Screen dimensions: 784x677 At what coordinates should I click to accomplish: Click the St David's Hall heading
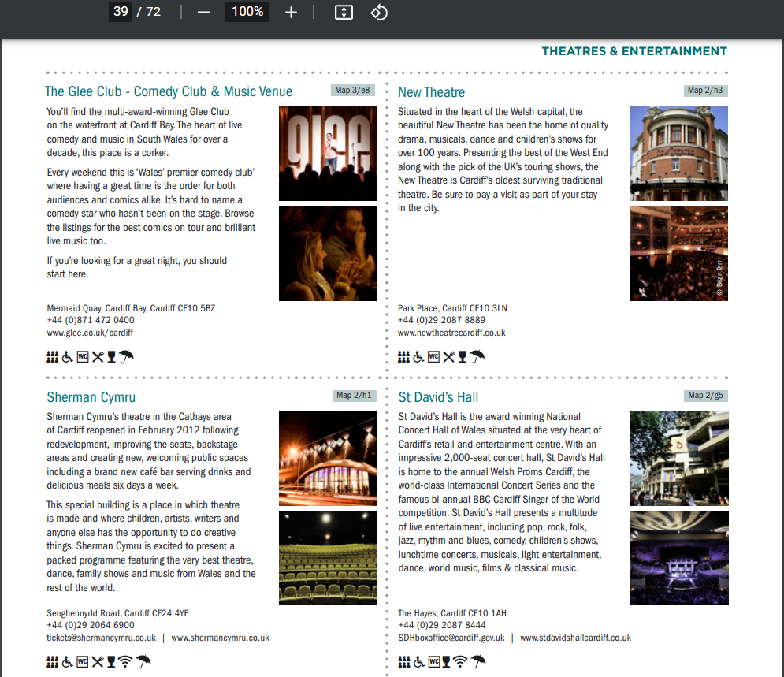[x=439, y=397]
